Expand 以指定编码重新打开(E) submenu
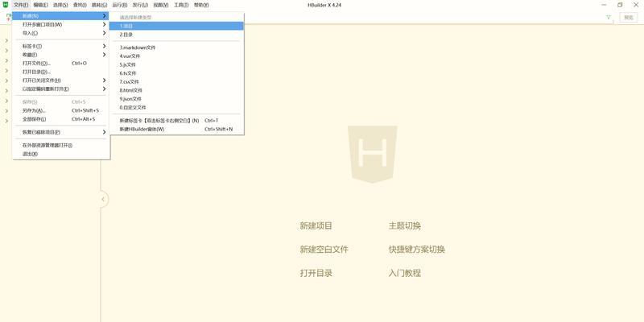644x322 pixels. point(61,89)
